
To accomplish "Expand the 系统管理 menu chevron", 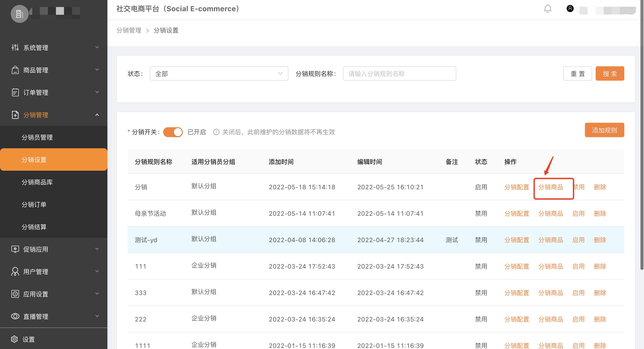I will tap(97, 47).
